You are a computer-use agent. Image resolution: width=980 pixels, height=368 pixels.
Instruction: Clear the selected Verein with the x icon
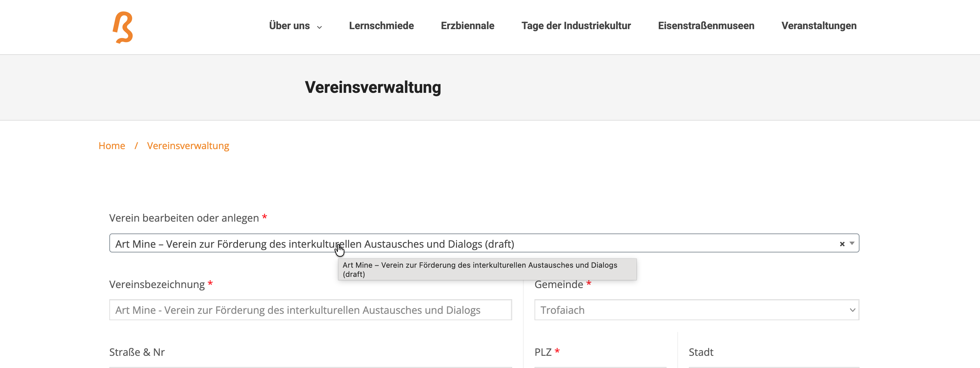(x=842, y=244)
